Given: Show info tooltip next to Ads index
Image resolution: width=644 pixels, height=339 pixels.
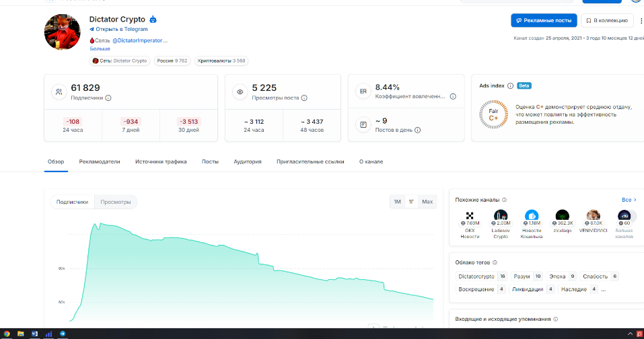Looking at the screenshot, I should (510, 86).
